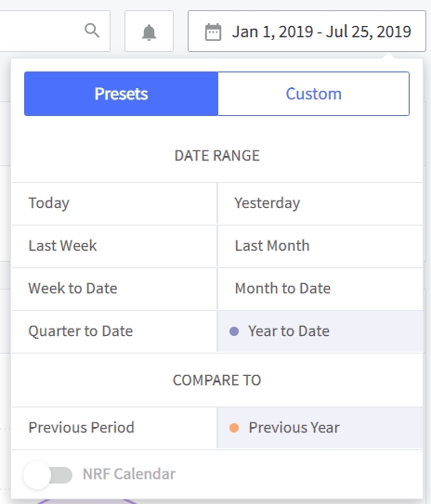Image resolution: width=431 pixels, height=504 pixels.
Task: Select the Year to Date preset
Action: click(320, 331)
